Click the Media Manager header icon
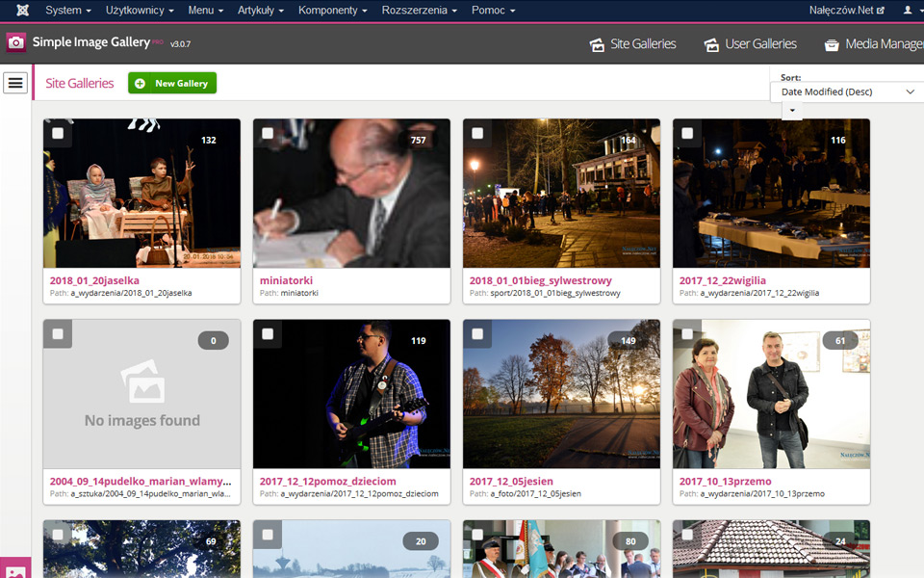Screen dimensions: 924x578 (832, 44)
